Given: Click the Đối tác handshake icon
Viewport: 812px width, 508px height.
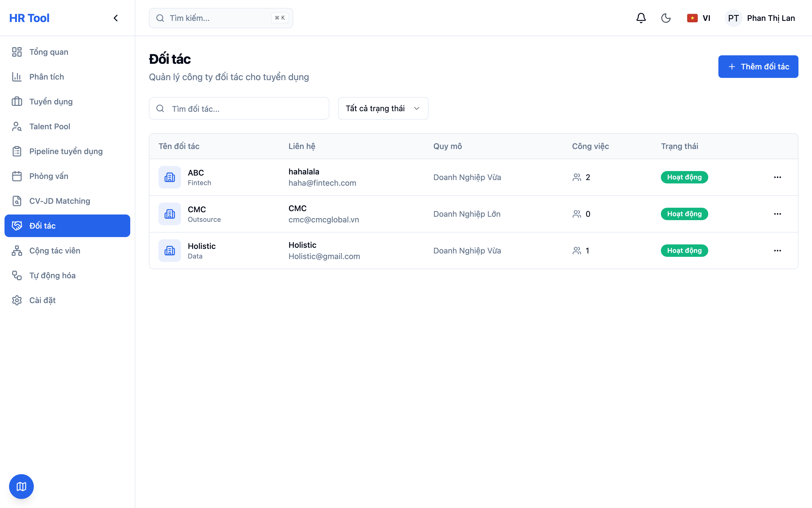Looking at the screenshot, I should point(17,226).
